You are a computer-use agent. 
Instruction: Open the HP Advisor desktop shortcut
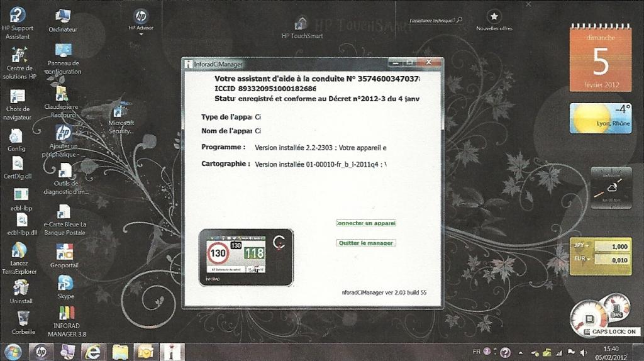tap(141, 19)
